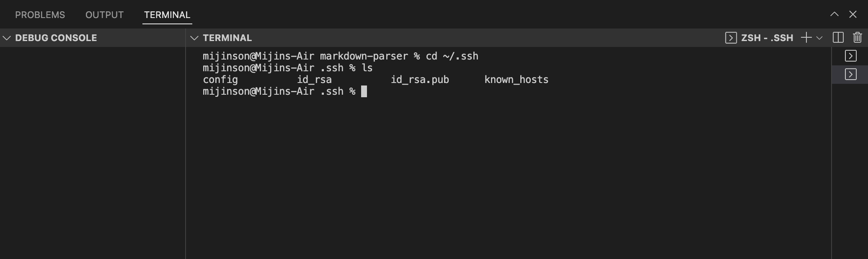This screenshot has width=868, height=259.
Task: Maximize panel with the up chevron
Action: coord(834,14)
